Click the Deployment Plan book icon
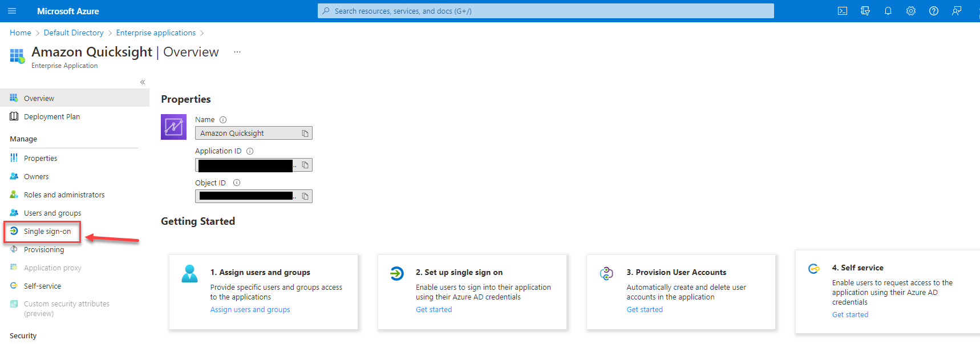This screenshot has width=980, height=344. coord(14,116)
